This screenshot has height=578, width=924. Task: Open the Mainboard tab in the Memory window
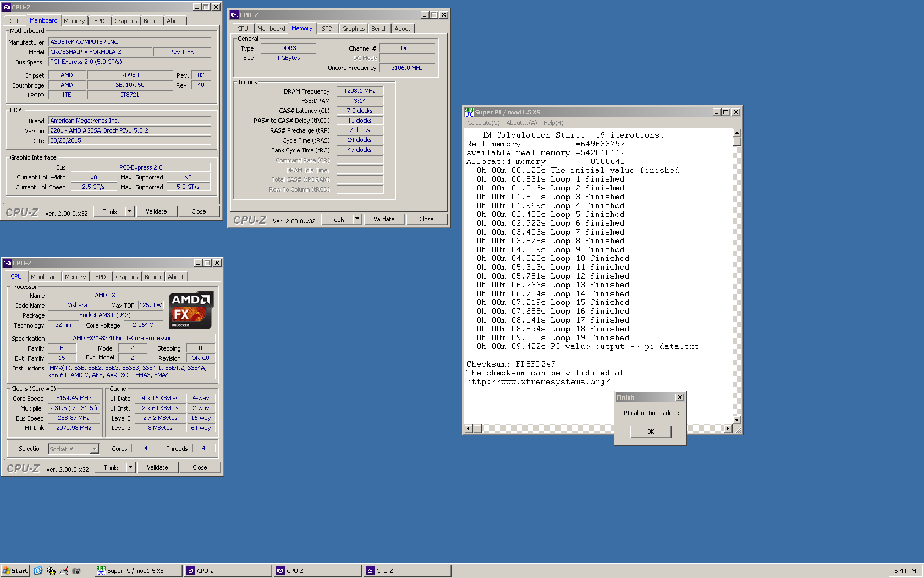[271, 29]
